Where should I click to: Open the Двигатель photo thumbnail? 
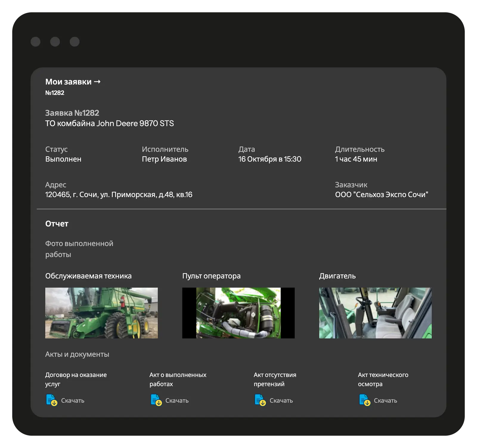(x=375, y=313)
